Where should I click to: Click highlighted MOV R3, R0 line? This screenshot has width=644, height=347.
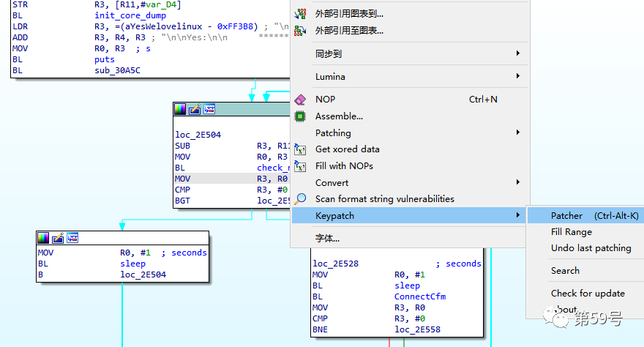pos(232,179)
